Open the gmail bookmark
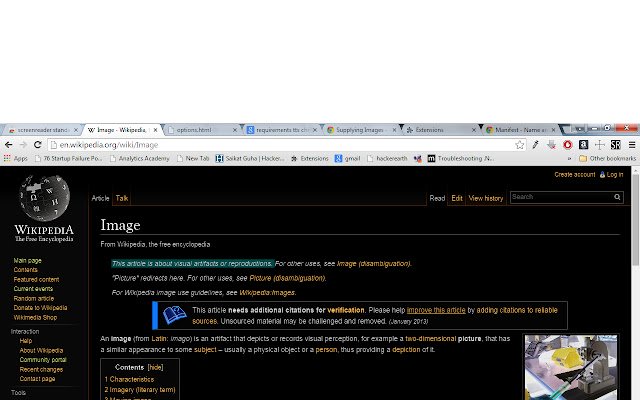The height and width of the screenshot is (400, 640). 348,158
